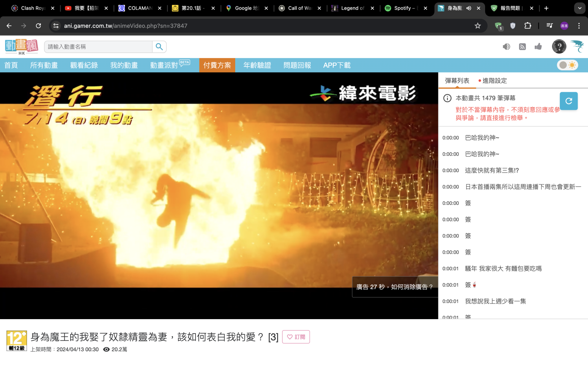Click the 動畫瘋 HK site logo
588x368 pixels.
click(x=21, y=46)
